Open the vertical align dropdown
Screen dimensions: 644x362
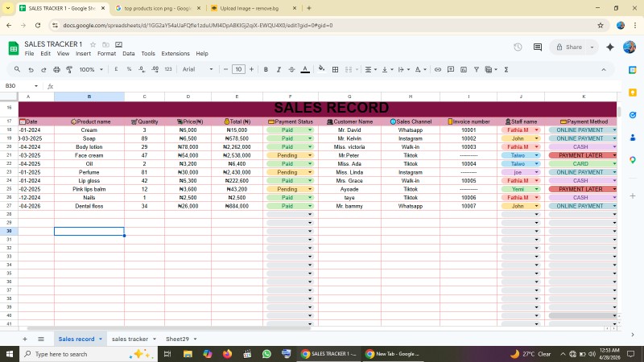pyautogui.click(x=387, y=70)
